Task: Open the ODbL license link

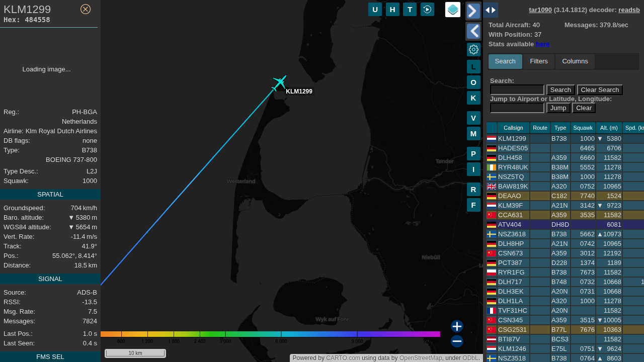Action: tap(470, 358)
